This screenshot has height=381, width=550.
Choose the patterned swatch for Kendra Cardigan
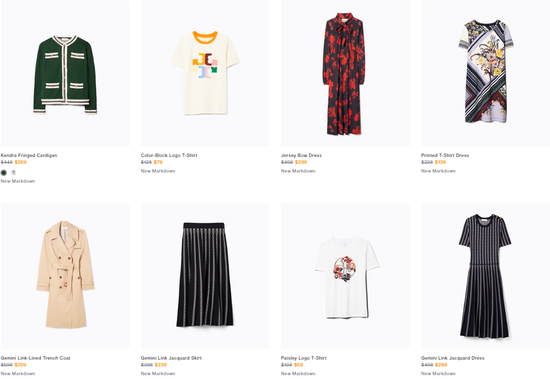13,172
